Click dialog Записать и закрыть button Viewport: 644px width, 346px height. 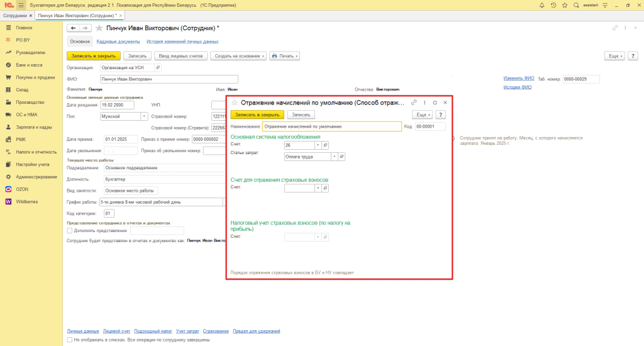[257, 114]
